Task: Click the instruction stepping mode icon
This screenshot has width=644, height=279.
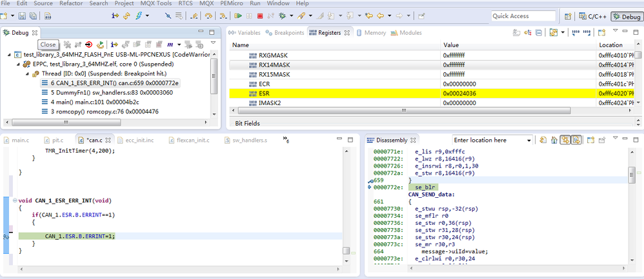Action: tap(115, 15)
